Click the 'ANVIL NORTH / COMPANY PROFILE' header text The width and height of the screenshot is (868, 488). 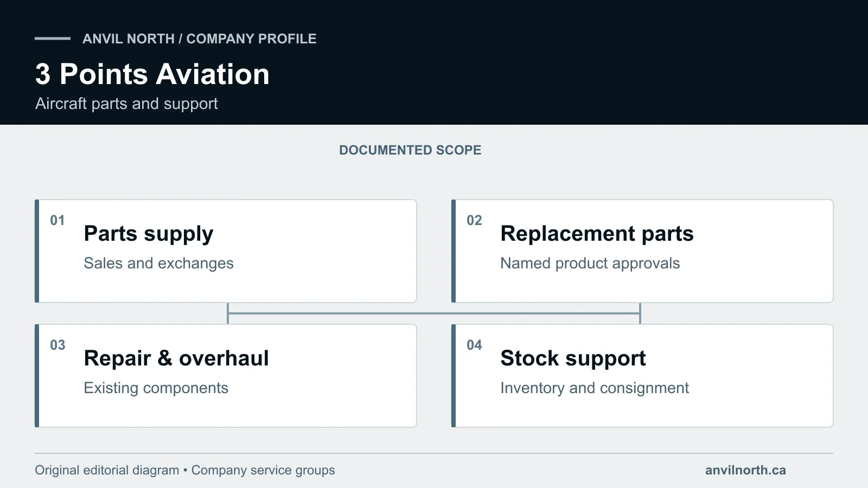199,38
